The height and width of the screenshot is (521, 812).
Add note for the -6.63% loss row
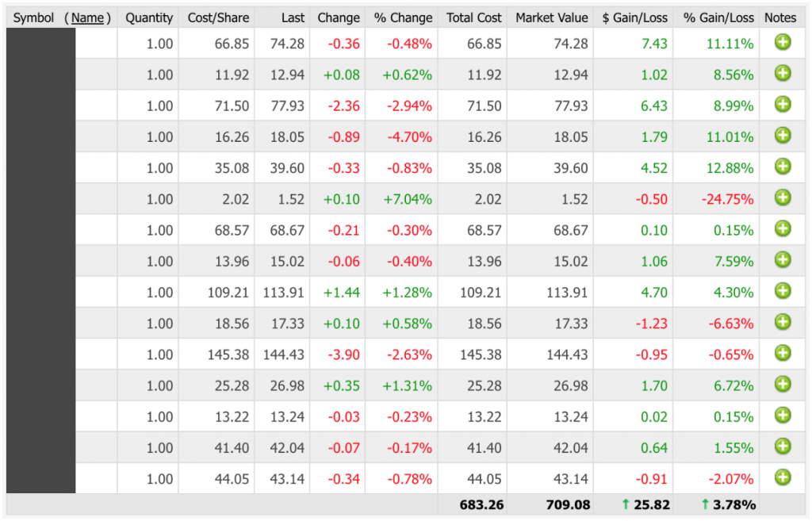click(x=783, y=322)
